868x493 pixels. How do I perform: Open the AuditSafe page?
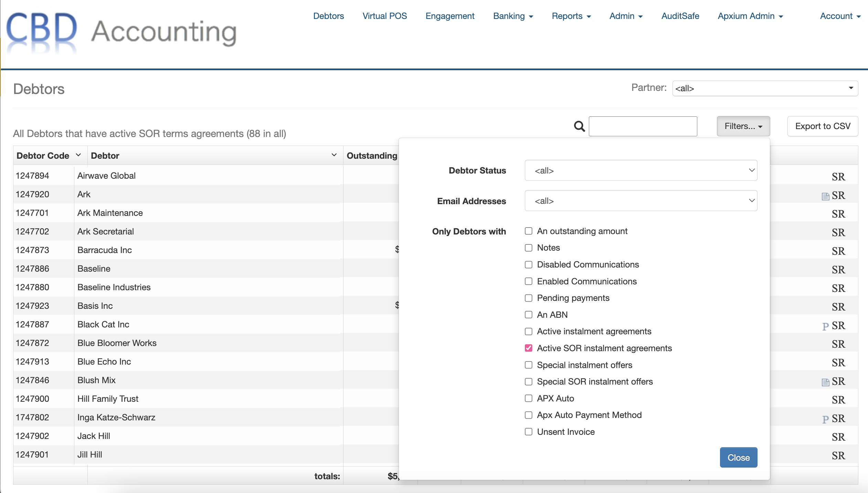pyautogui.click(x=680, y=16)
